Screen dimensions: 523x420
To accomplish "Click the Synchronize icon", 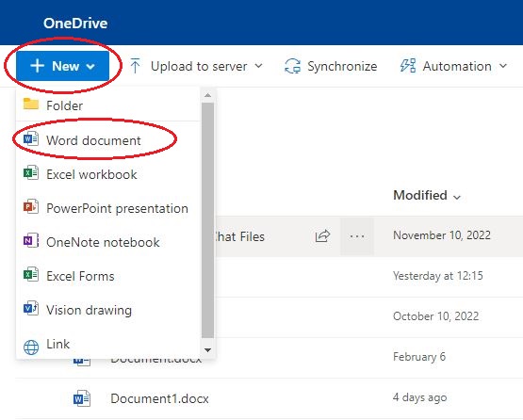I will 292,66.
